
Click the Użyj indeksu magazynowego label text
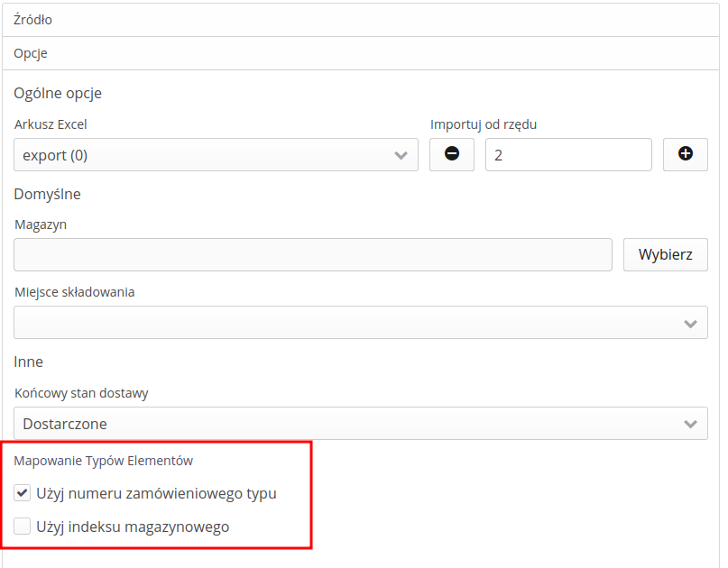(133, 527)
